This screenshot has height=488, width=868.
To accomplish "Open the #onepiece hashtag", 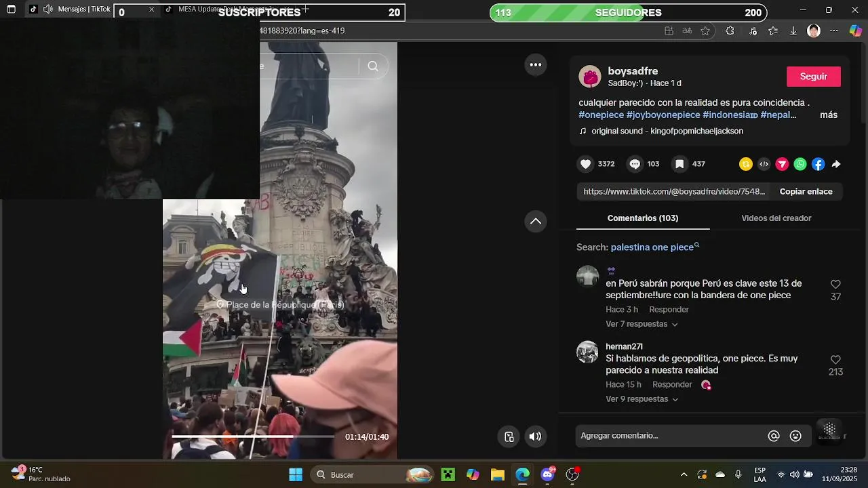I will [x=601, y=115].
